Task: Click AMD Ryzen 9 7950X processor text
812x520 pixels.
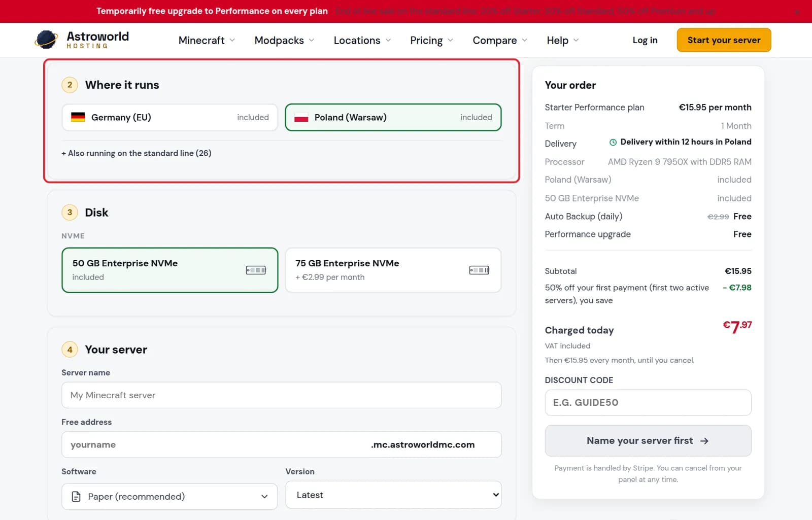Action: coord(680,162)
